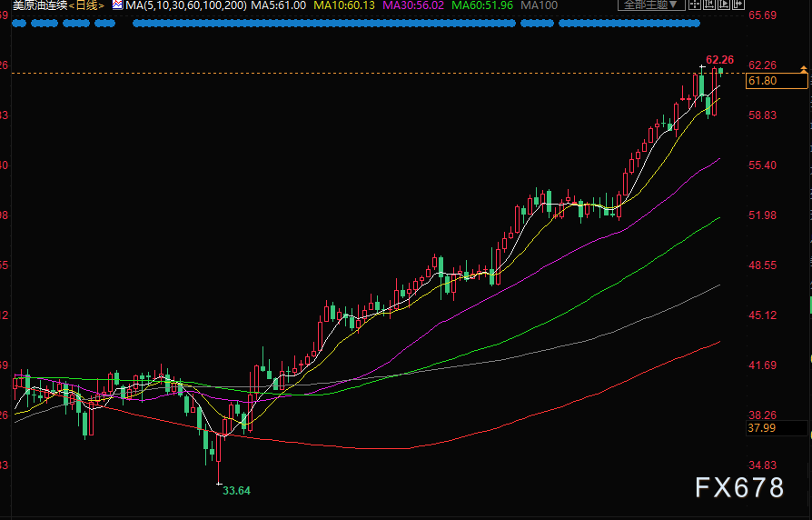Select the magenta MA30:56.02 label
This screenshot has height=520, width=812.
pos(414,5)
